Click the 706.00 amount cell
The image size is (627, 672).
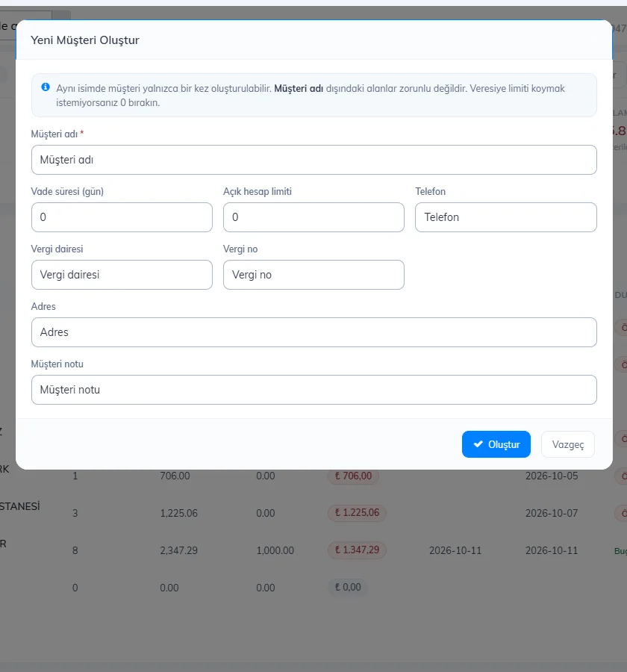point(175,476)
